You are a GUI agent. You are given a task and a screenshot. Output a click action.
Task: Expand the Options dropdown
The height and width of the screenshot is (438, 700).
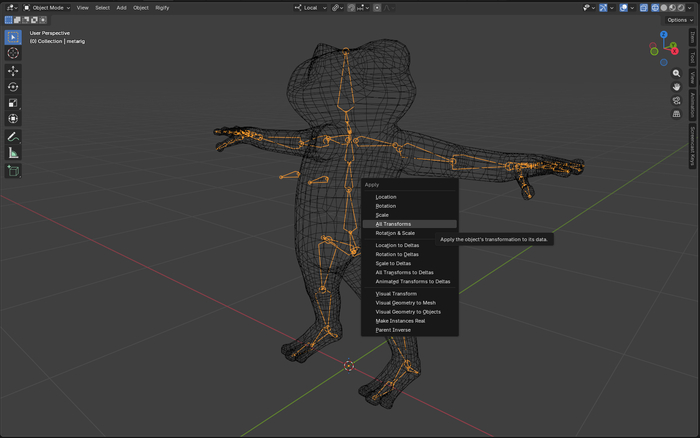coord(678,20)
